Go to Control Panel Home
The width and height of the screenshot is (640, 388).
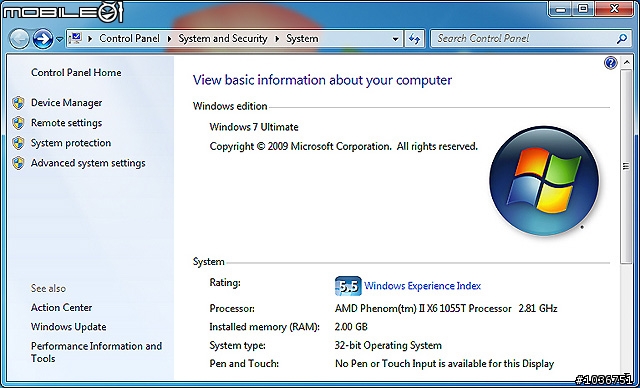(76, 73)
